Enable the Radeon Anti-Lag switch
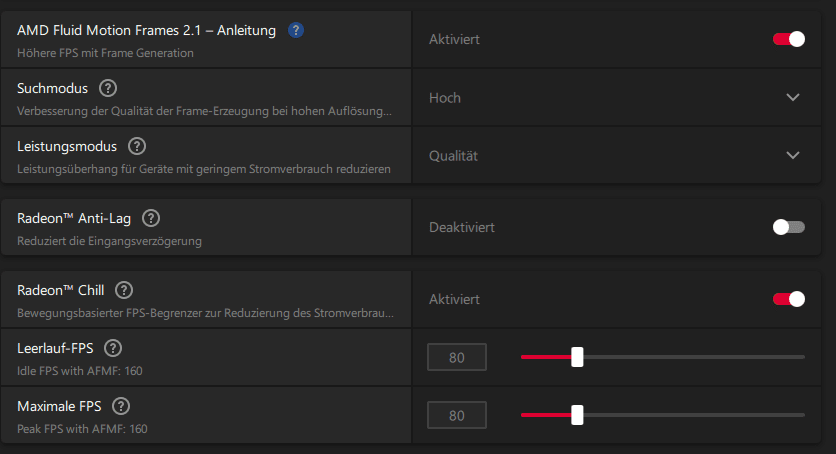Image resolution: width=836 pixels, height=454 pixels. point(789,227)
